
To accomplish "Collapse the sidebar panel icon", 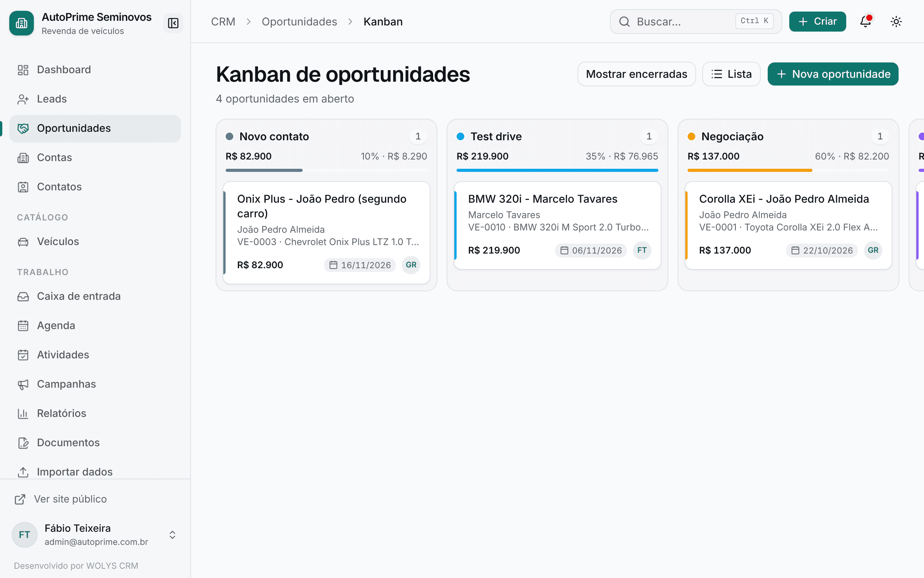I will tap(173, 23).
